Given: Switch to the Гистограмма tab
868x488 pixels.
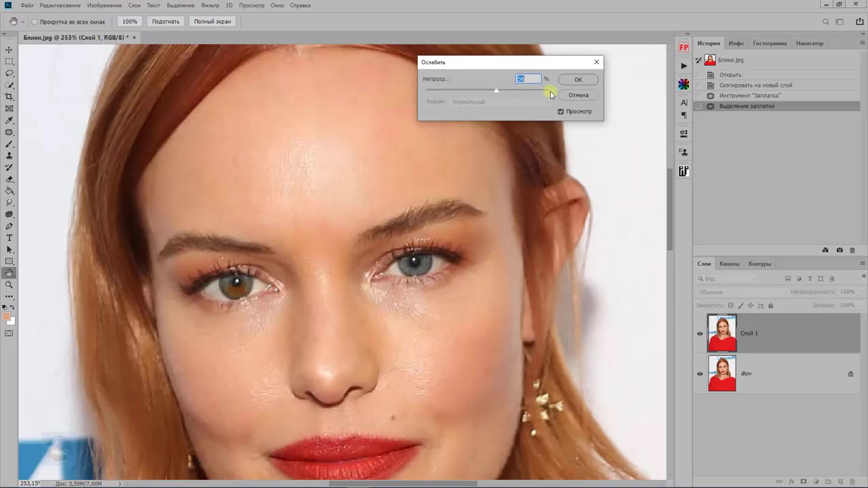Looking at the screenshot, I should (770, 43).
